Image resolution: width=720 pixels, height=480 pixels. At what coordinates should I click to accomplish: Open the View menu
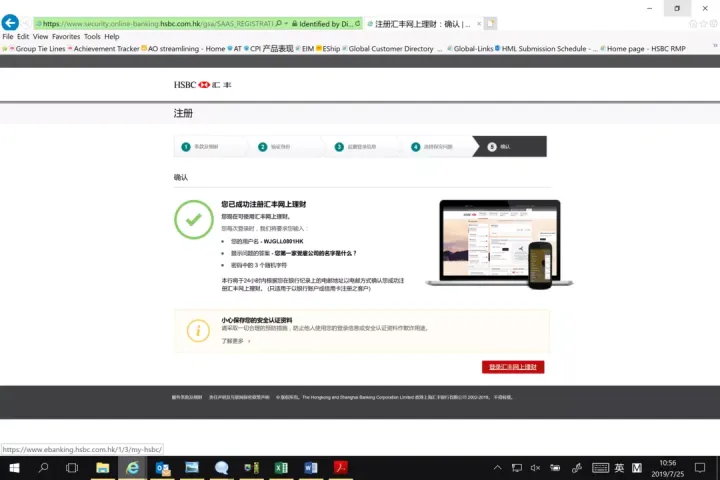point(40,36)
